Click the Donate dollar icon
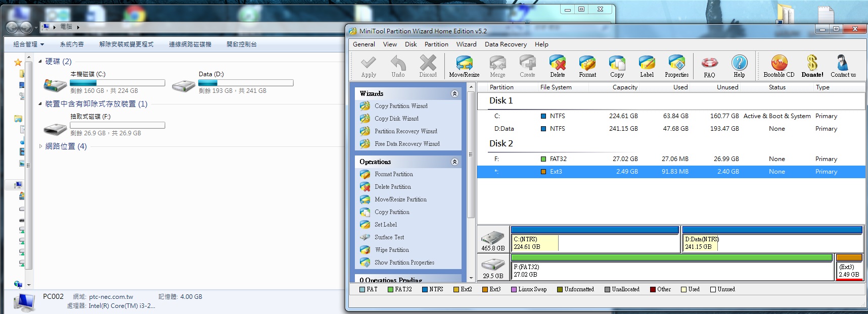This screenshot has height=314, width=868. click(x=812, y=66)
